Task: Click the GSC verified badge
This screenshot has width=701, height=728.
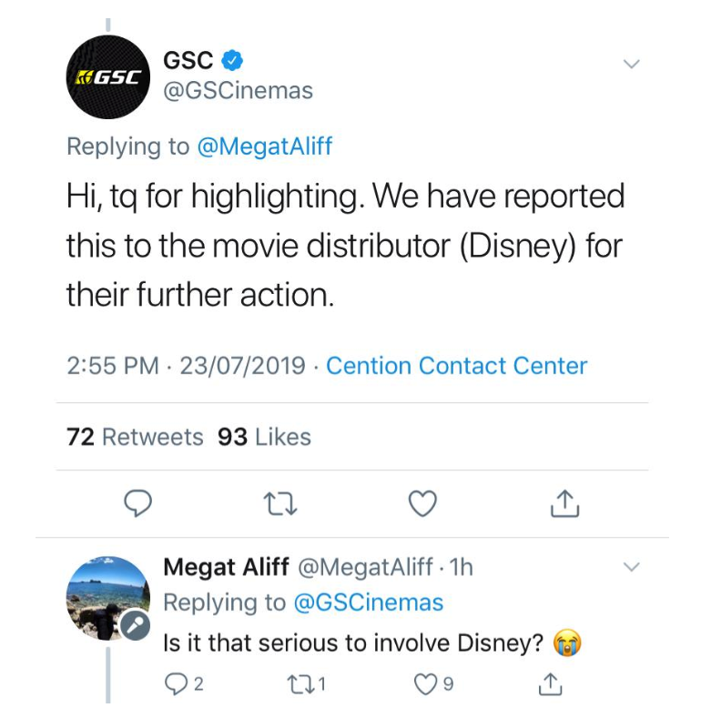Action: [232, 61]
